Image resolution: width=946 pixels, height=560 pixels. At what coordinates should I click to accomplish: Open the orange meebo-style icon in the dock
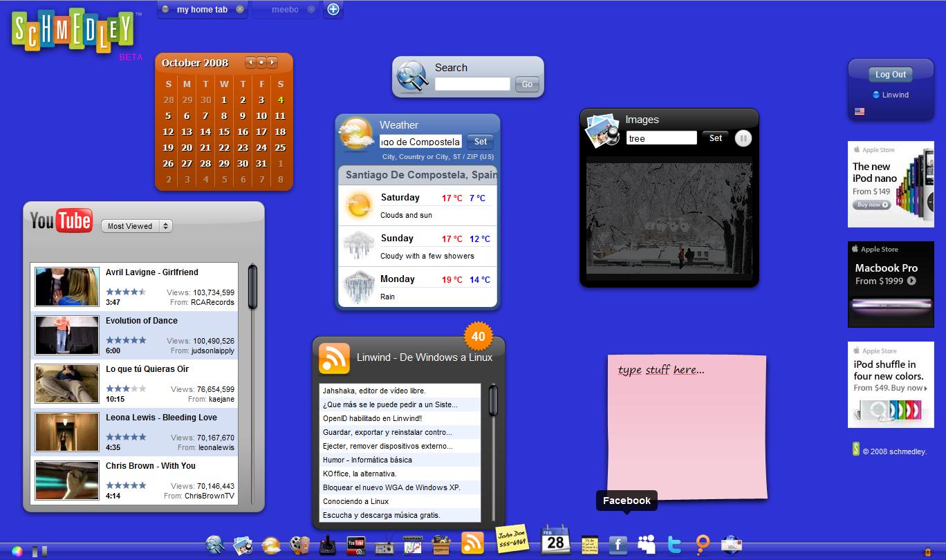[703, 545]
